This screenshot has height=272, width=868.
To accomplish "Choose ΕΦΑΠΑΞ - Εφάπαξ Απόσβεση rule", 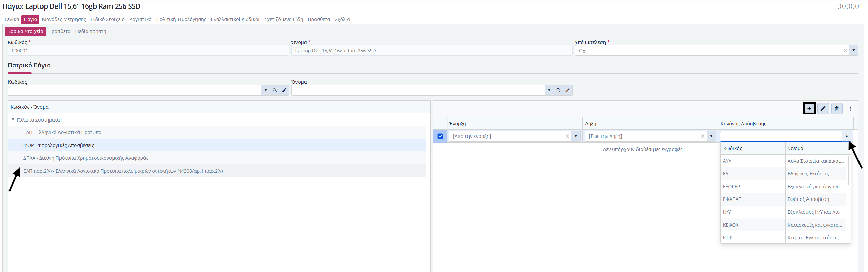I will pyautogui.click(x=783, y=199).
